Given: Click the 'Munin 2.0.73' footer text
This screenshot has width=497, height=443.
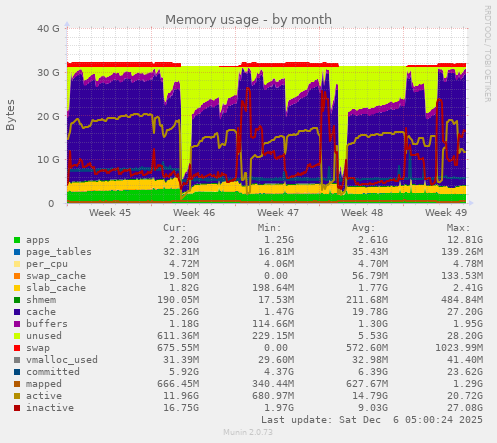Looking at the screenshot, I should point(248,432).
